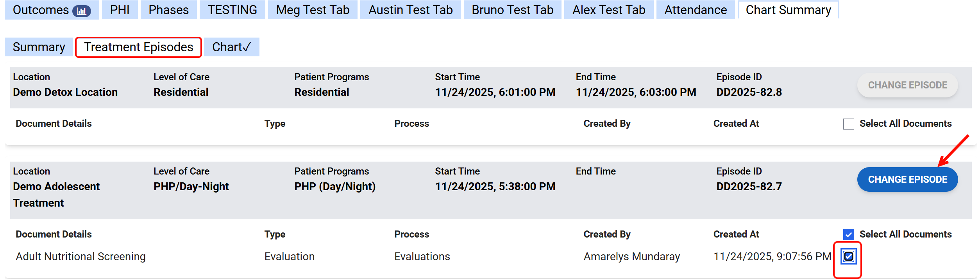The width and height of the screenshot is (980, 279).
Task: Open the Attendance tab
Action: coord(696,10)
